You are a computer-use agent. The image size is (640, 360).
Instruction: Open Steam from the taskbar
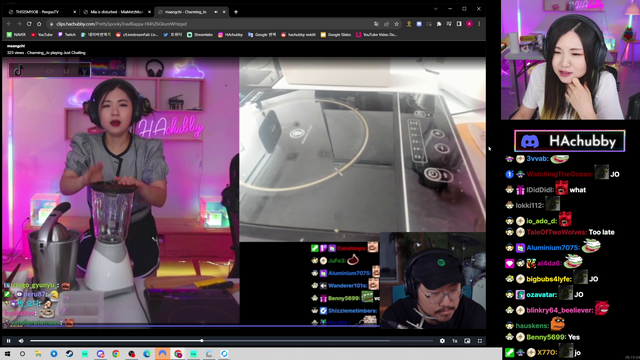pos(69,354)
